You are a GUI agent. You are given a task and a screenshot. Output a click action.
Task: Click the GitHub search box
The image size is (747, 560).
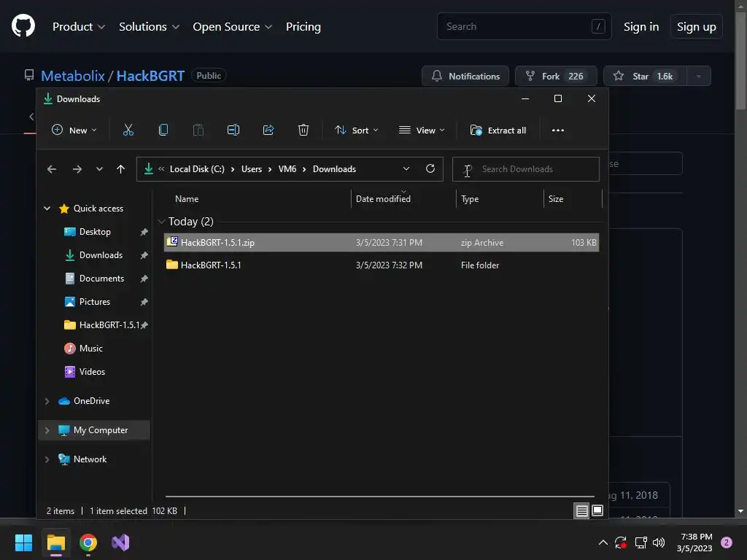click(x=524, y=26)
